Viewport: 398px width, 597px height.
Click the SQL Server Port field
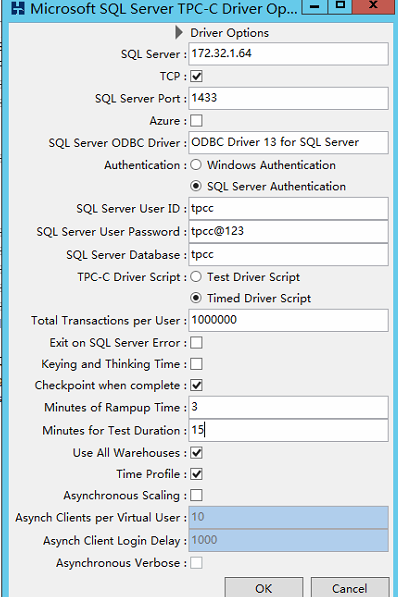[288, 98]
